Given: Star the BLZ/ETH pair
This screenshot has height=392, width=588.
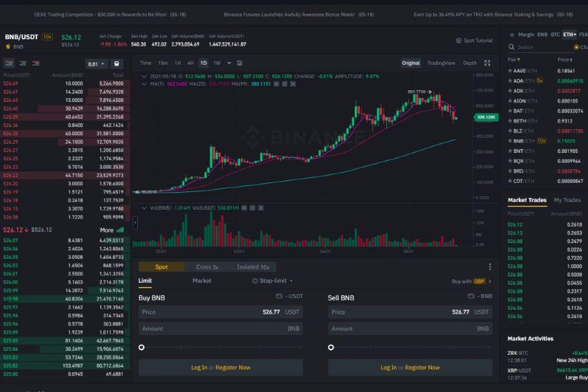Looking at the screenshot, I should point(510,131).
